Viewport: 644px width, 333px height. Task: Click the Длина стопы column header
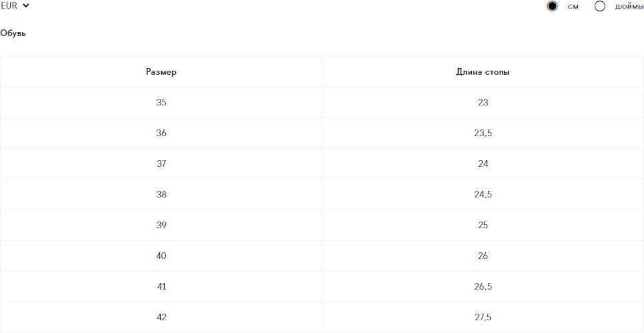pos(483,72)
